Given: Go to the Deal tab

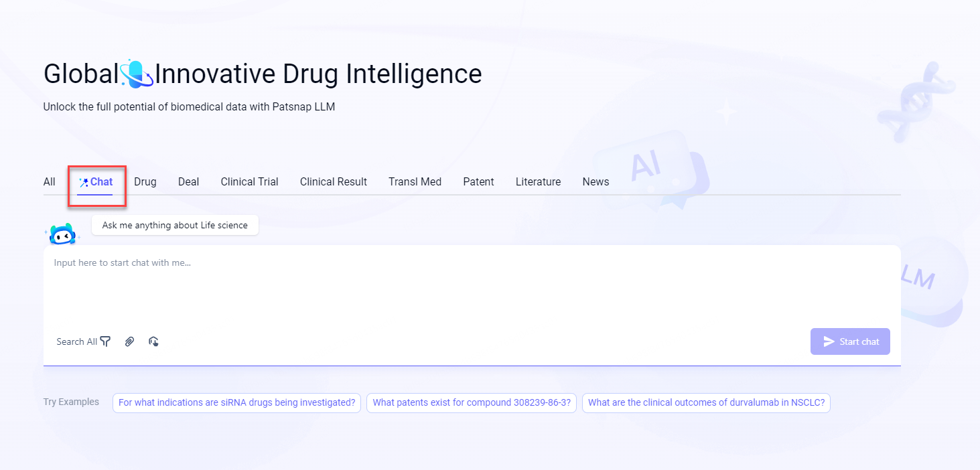Looking at the screenshot, I should 188,181.
